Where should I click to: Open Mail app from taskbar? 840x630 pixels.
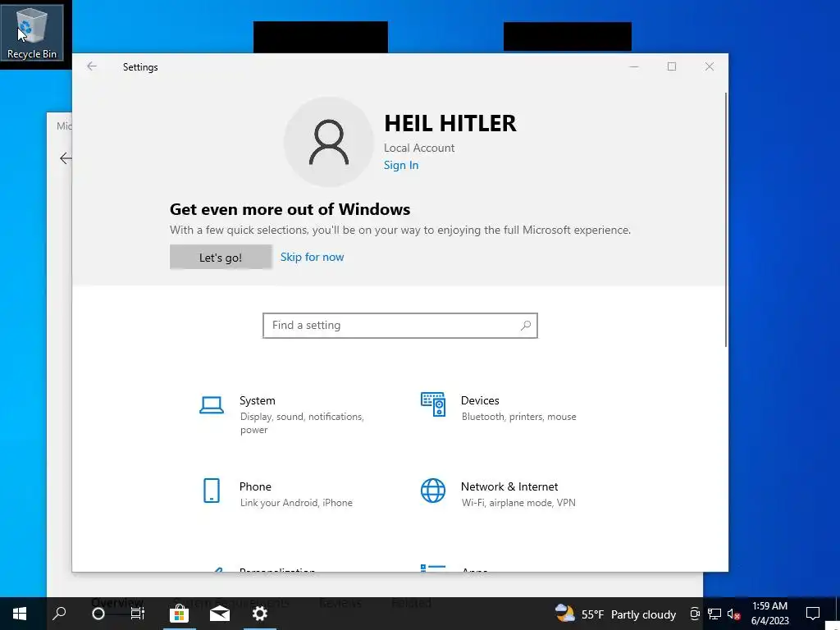[220, 614]
